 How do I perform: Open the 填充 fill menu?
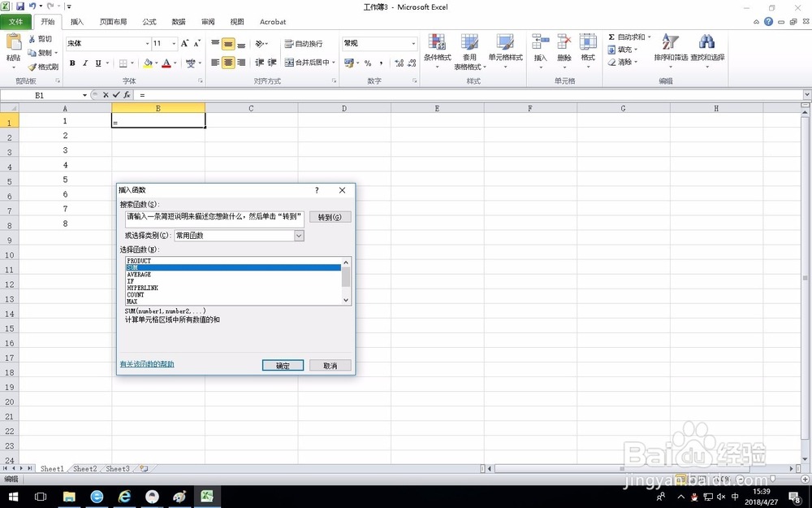point(623,50)
